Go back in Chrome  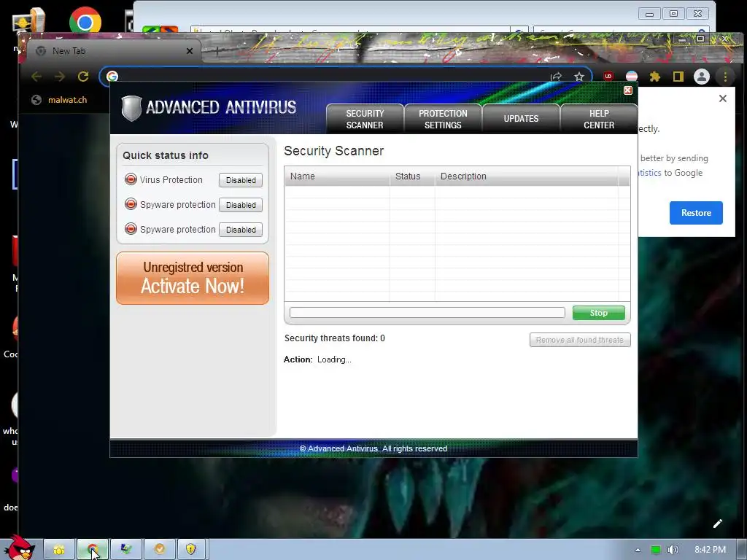pyautogui.click(x=36, y=77)
